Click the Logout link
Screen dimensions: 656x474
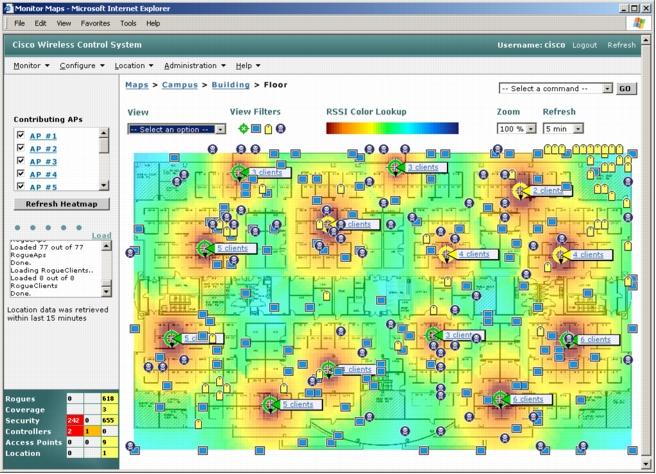(x=584, y=45)
